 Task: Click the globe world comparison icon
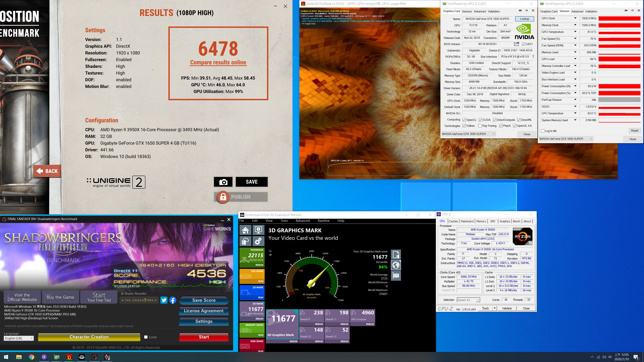(396, 265)
